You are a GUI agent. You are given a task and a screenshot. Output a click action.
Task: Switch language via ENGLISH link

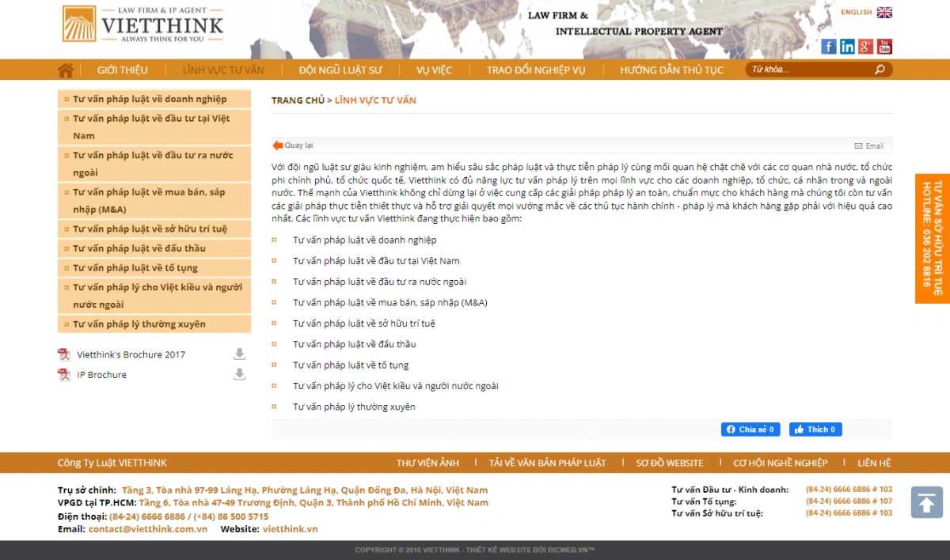point(857,13)
